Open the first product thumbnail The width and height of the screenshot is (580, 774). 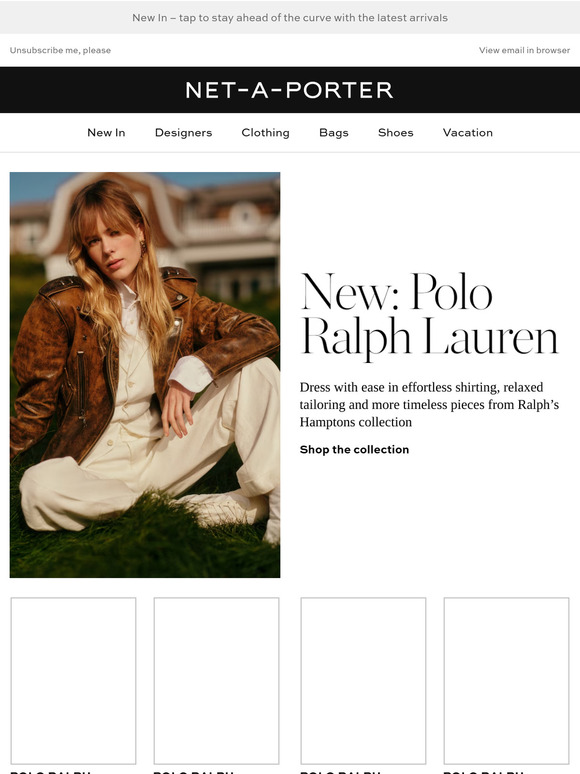[x=73, y=681]
